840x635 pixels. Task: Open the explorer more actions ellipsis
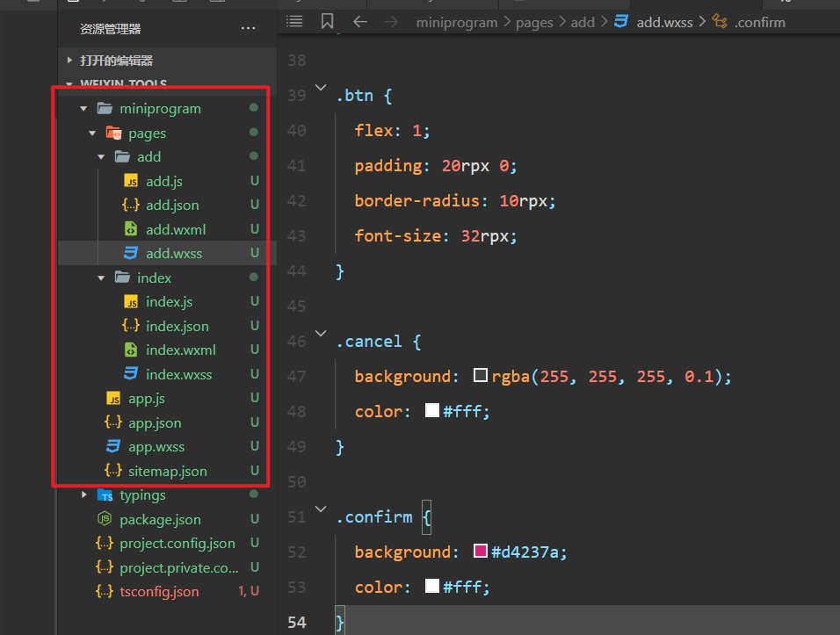(x=248, y=28)
